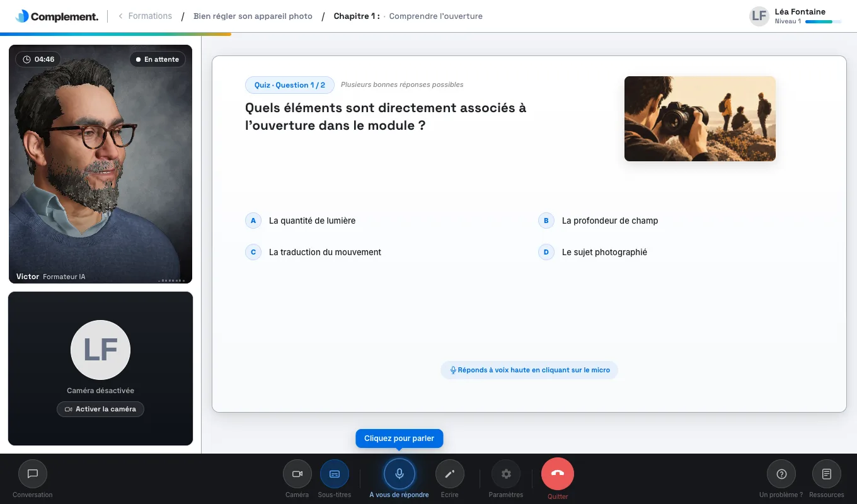Click Activer la caméra button
Image resolution: width=857 pixels, height=504 pixels.
[101, 409]
